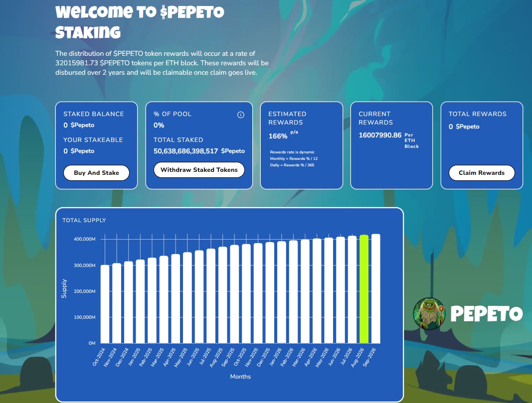Click the Supply axis title
This screenshot has width=532, height=403.
coord(64,289)
